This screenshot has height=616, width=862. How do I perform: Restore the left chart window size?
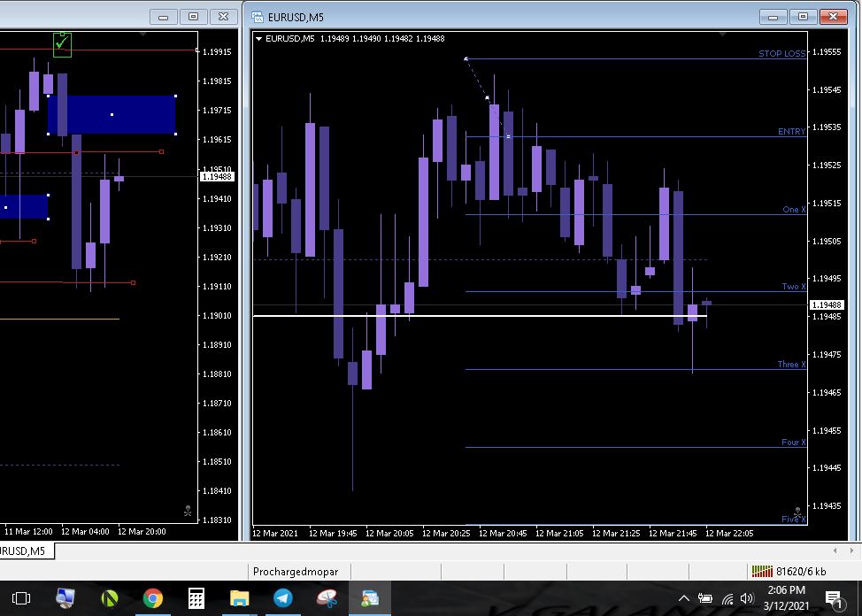[x=194, y=17]
